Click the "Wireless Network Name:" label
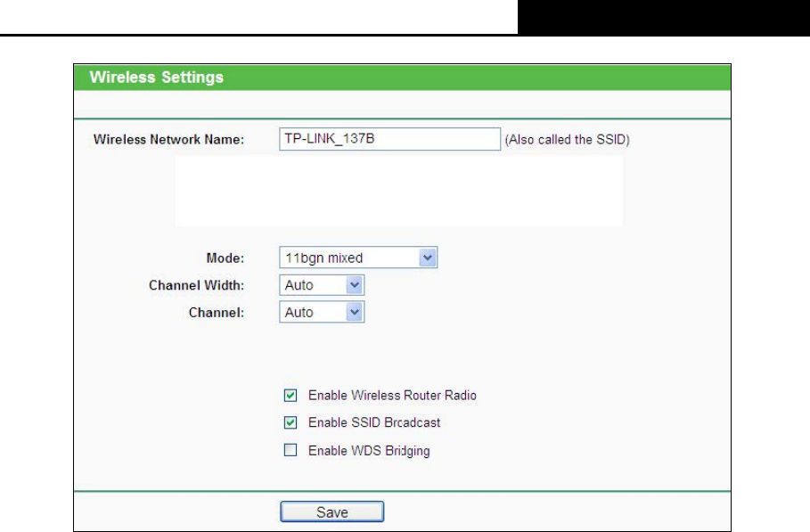This screenshot has width=810, height=532. coord(169,139)
